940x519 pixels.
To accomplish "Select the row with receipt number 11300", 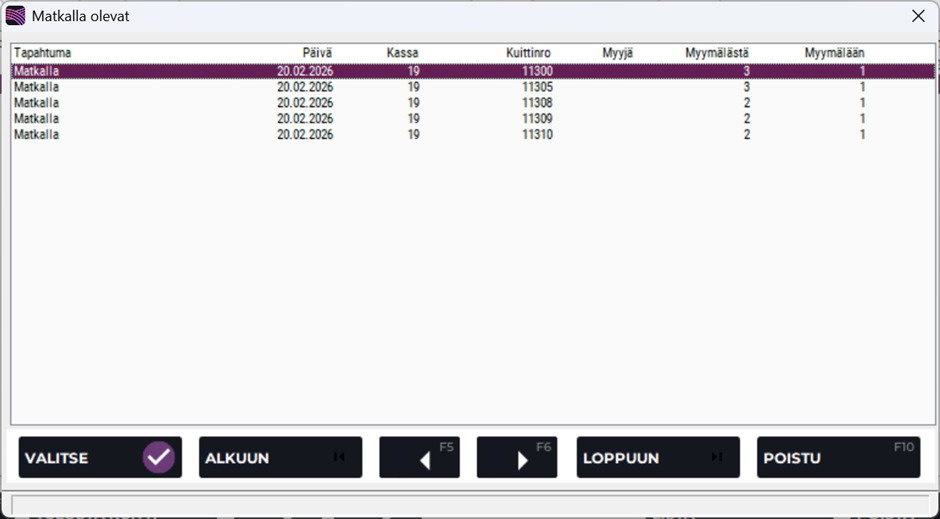I will [536, 72].
